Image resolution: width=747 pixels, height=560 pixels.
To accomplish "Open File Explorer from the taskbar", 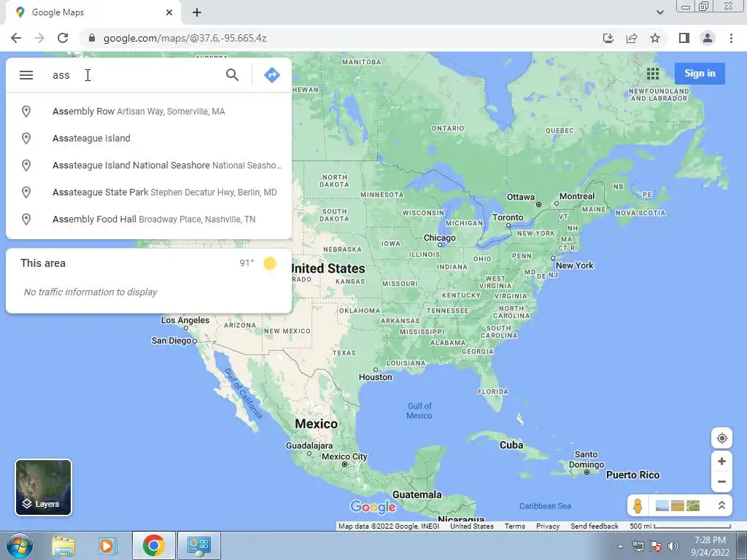I will click(x=63, y=545).
